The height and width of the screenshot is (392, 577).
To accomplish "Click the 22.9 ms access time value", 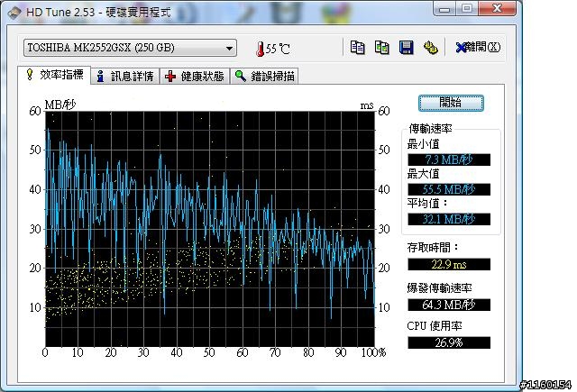I will (449, 264).
